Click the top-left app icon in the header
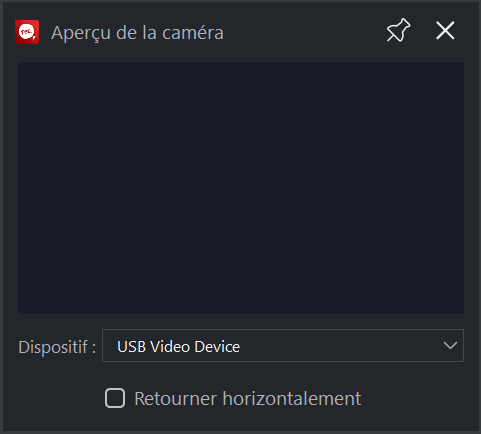Image resolution: width=481 pixels, height=434 pixels. click(27, 32)
